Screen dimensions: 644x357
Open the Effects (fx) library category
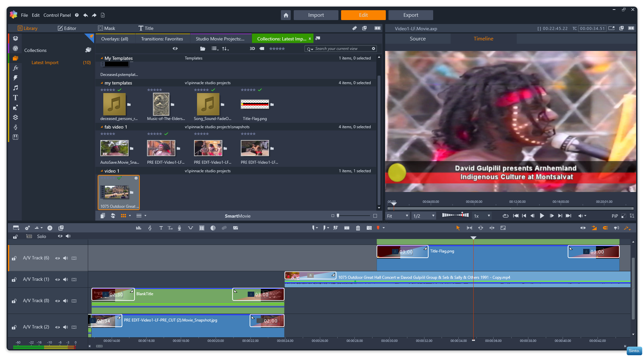(x=15, y=68)
